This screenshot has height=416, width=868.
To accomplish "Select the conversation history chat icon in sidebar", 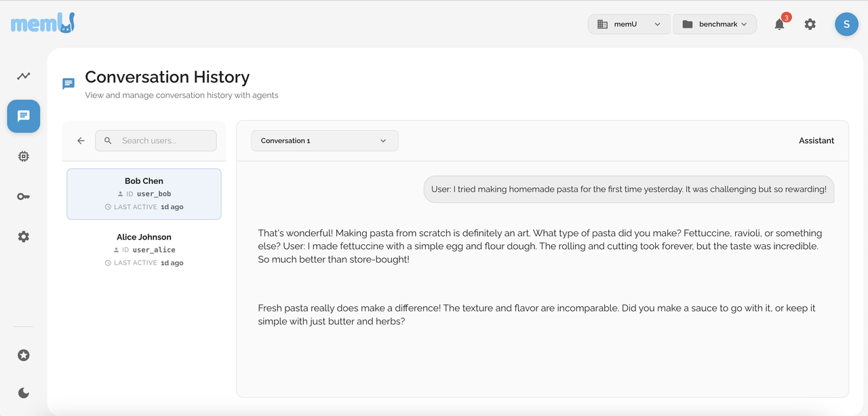I will 24,116.
